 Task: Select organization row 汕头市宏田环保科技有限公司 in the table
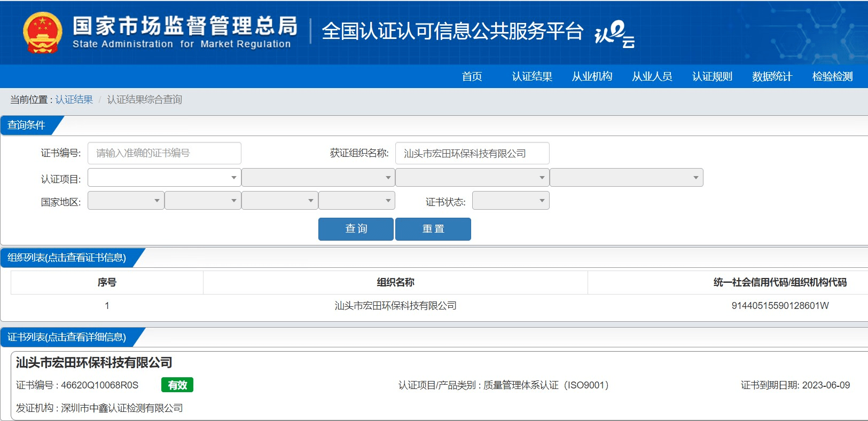395,306
